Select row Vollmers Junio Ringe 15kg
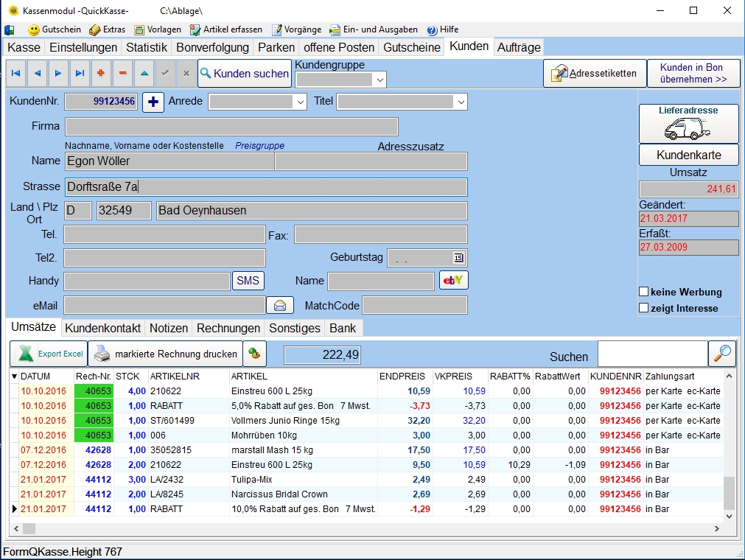Image resolution: width=745 pixels, height=560 pixels. (x=367, y=420)
